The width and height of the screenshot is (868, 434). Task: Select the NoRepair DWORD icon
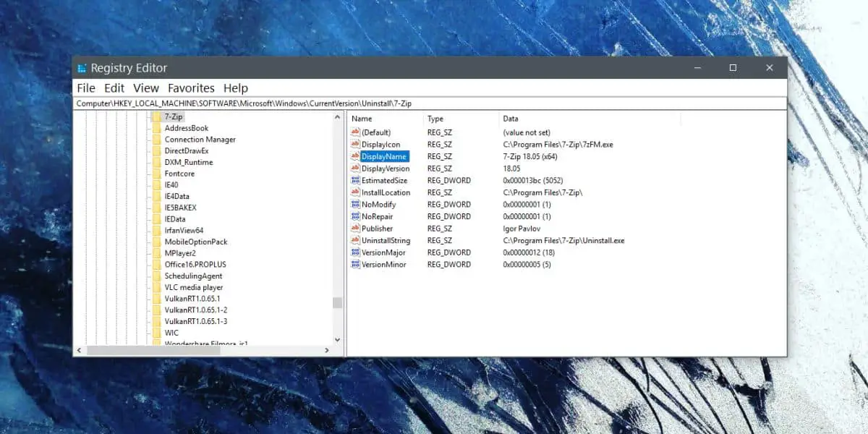pyautogui.click(x=355, y=216)
